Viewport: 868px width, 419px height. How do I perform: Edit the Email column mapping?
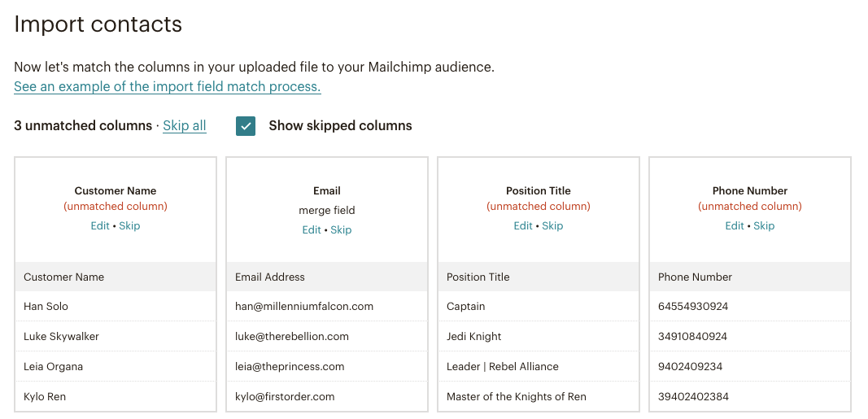click(312, 230)
